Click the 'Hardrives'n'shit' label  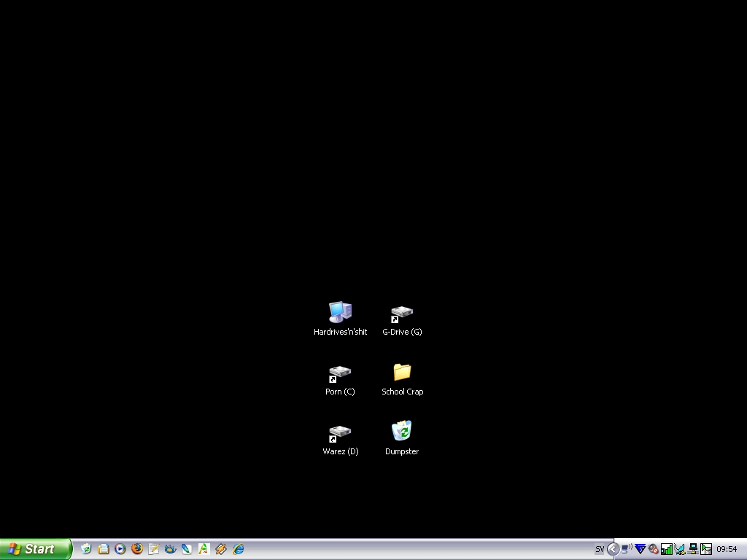pos(340,332)
